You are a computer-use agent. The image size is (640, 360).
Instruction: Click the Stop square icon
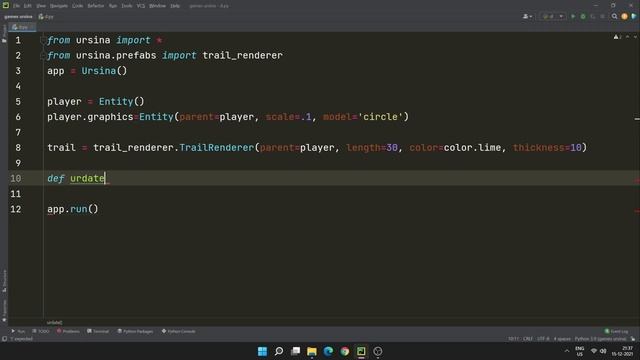click(602, 16)
